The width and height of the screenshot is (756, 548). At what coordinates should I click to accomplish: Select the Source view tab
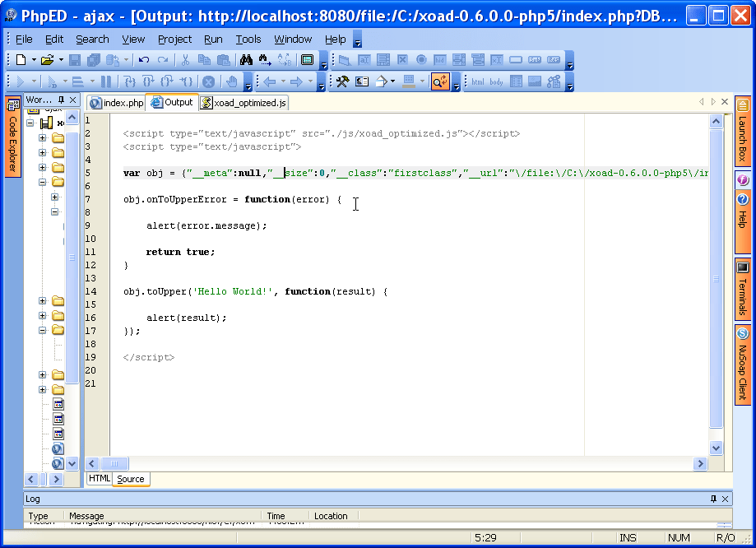[131, 479]
